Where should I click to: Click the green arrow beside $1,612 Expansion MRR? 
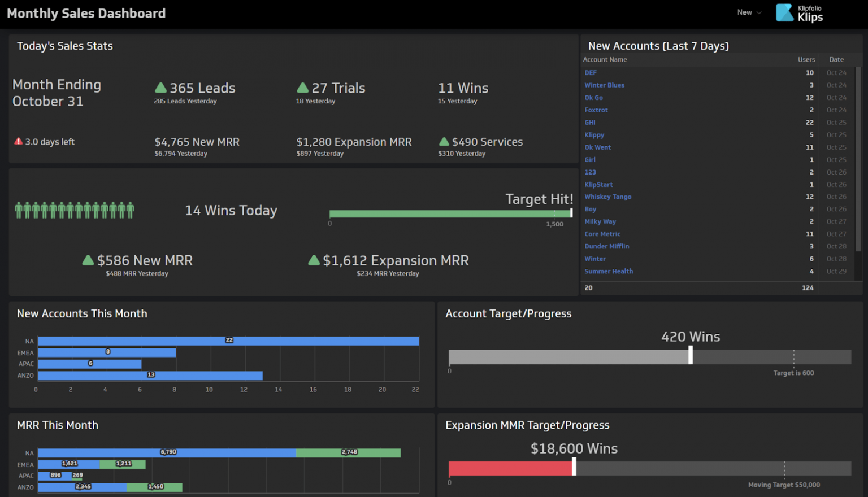(314, 260)
